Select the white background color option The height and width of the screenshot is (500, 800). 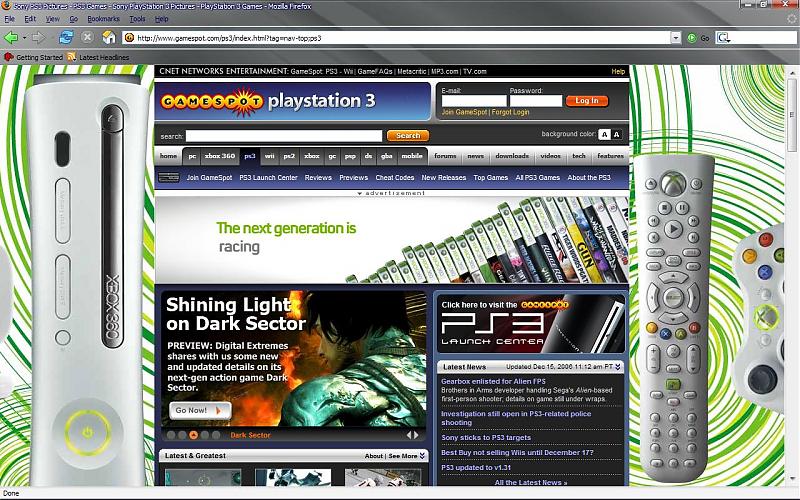point(604,134)
